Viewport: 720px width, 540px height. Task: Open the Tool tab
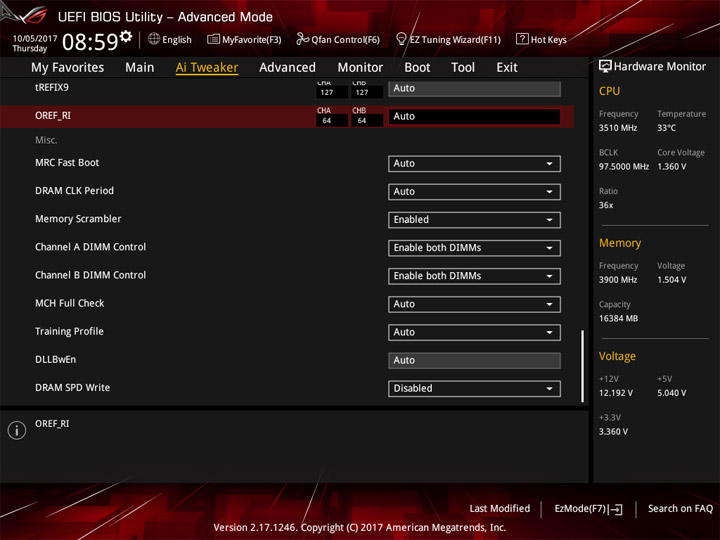(463, 68)
